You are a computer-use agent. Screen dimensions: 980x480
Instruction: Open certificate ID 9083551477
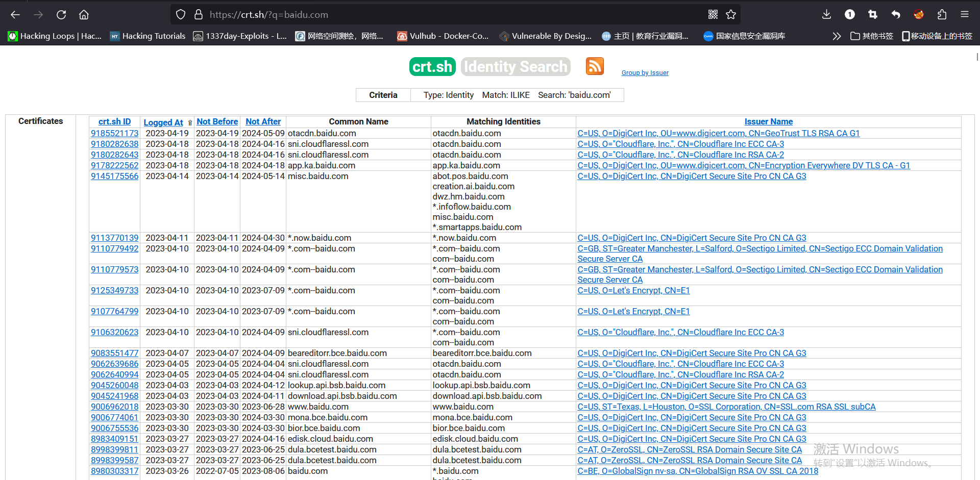click(x=115, y=353)
